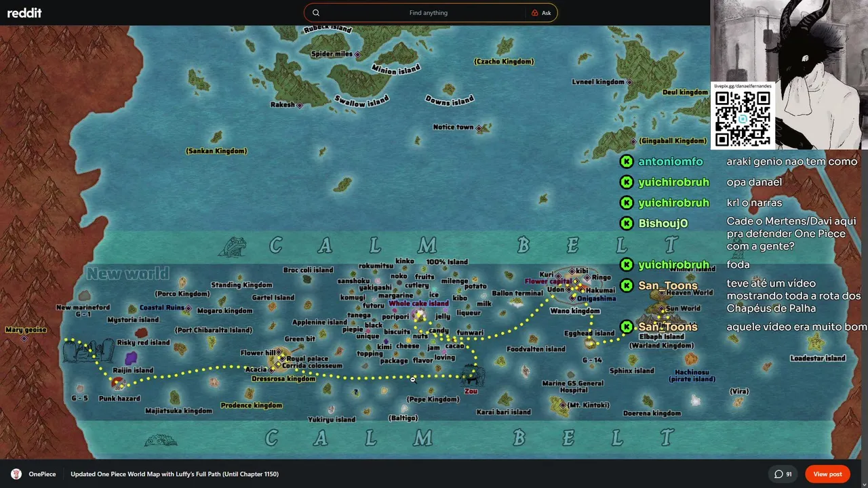Click BishoujO's green chat badge icon

coord(626,223)
